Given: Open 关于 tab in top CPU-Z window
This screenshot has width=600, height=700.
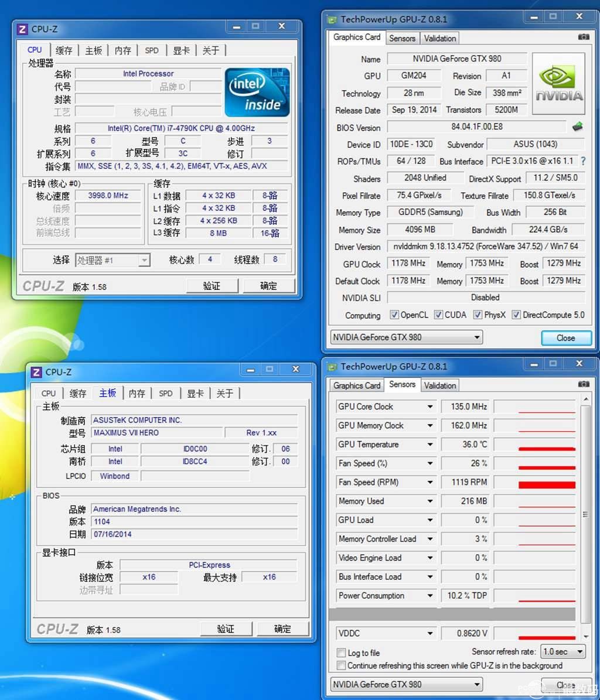Looking at the screenshot, I should 211,50.
